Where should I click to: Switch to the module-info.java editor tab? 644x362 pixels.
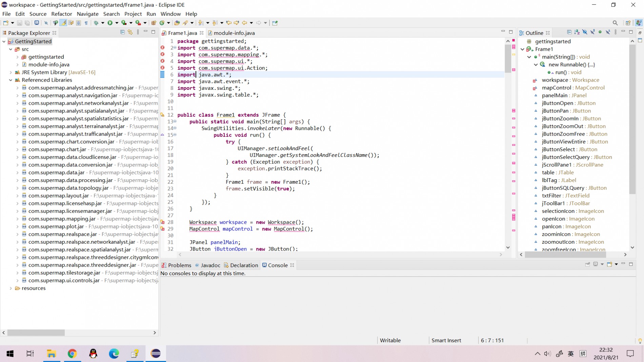point(231,33)
